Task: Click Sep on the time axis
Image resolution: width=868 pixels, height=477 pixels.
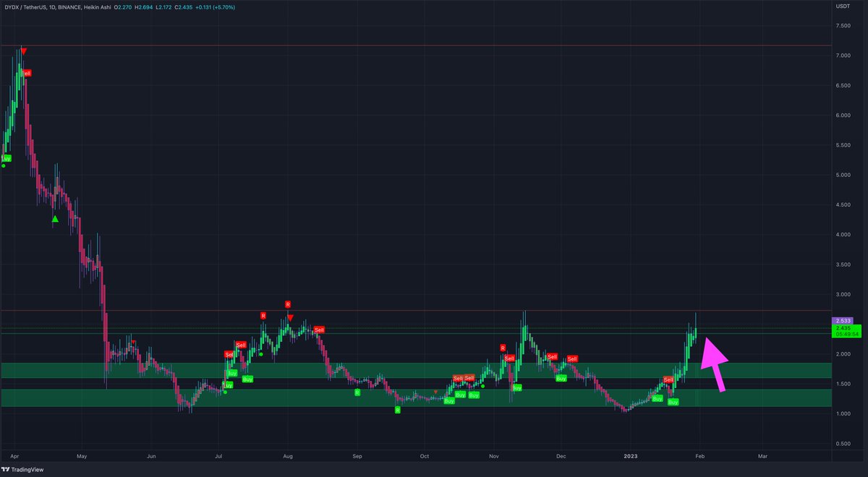Action: 357,457
